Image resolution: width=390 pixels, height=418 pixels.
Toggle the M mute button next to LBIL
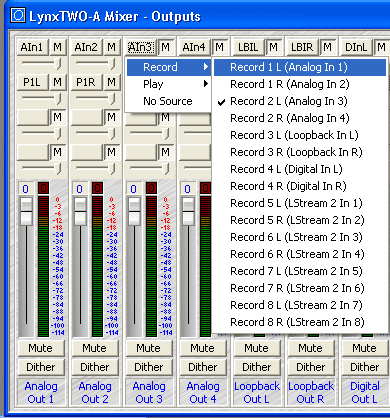pyautogui.click(x=274, y=47)
